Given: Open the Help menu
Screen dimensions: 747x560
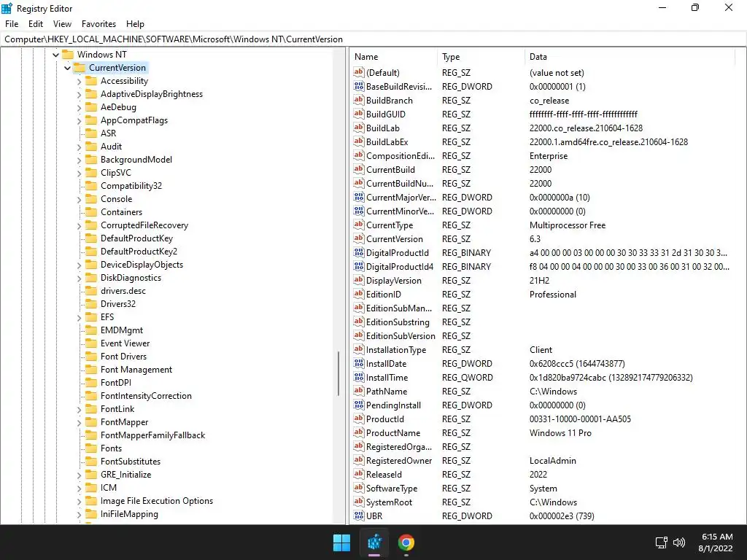Looking at the screenshot, I should (135, 24).
